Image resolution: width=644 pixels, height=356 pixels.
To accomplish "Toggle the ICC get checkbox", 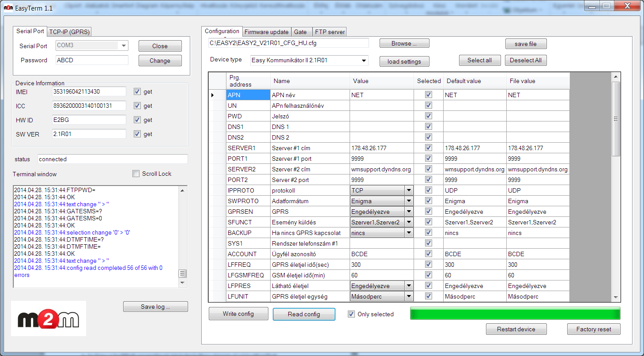I will coord(137,106).
